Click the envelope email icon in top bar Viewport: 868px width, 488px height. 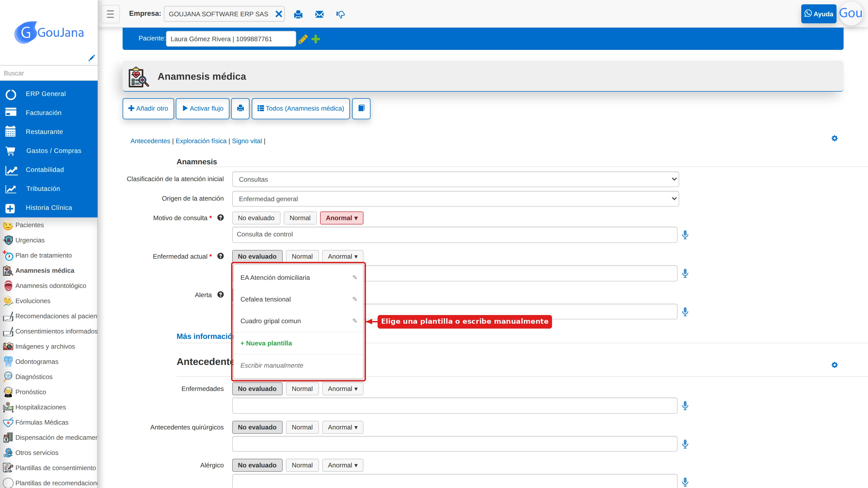click(x=319, y=14)
